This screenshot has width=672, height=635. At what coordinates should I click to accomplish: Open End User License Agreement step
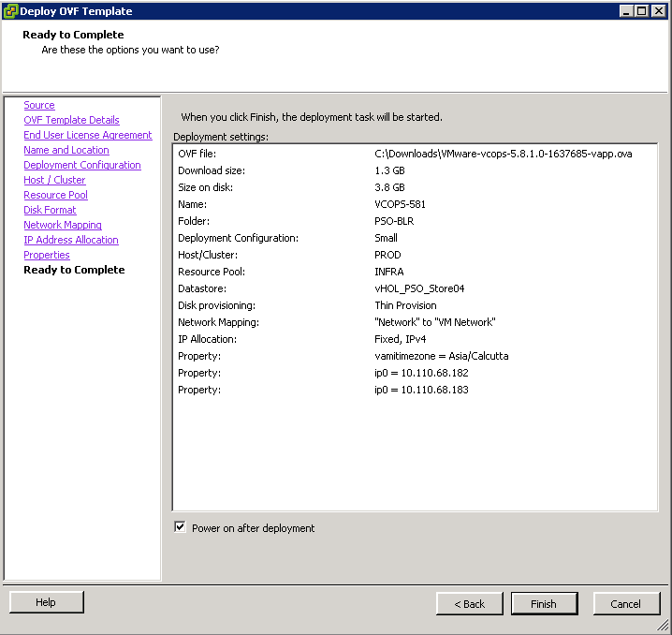click(88, 135)
